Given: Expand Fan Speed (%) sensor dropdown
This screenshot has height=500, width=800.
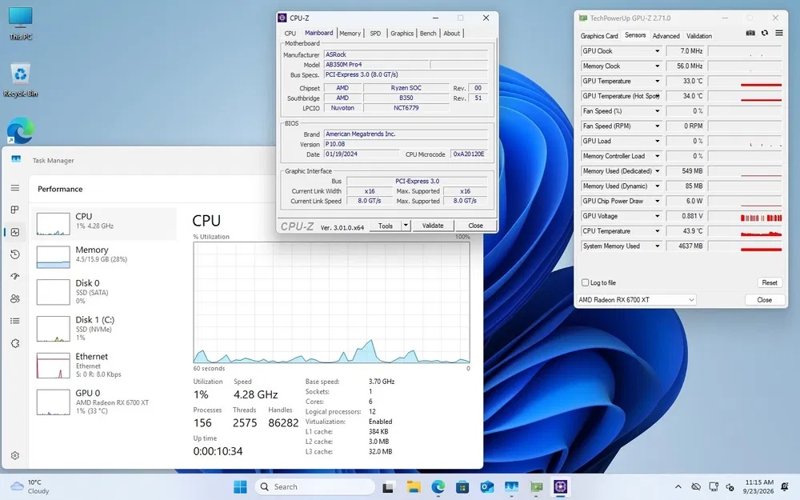Looking at the screenshot, I should pos(657,111).
